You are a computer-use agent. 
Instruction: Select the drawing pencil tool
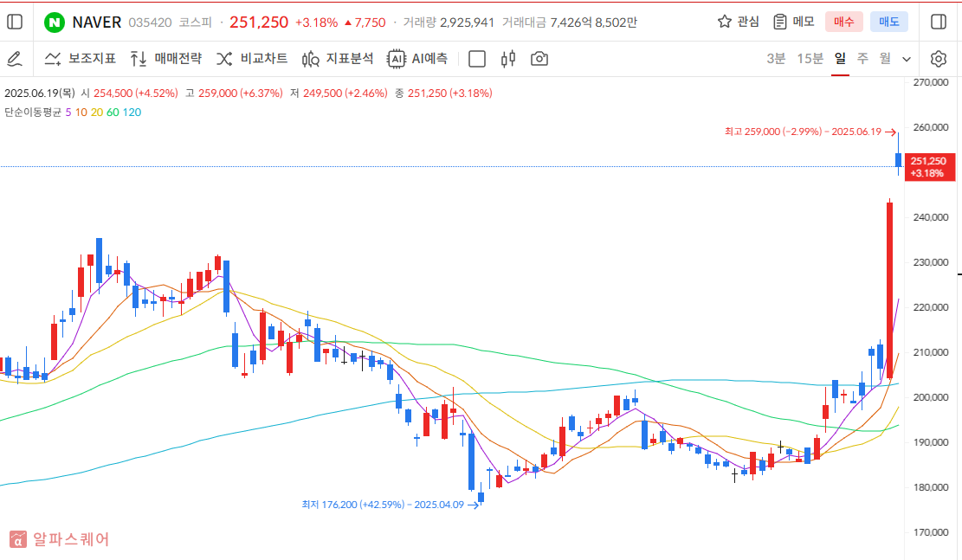[15, 59]
